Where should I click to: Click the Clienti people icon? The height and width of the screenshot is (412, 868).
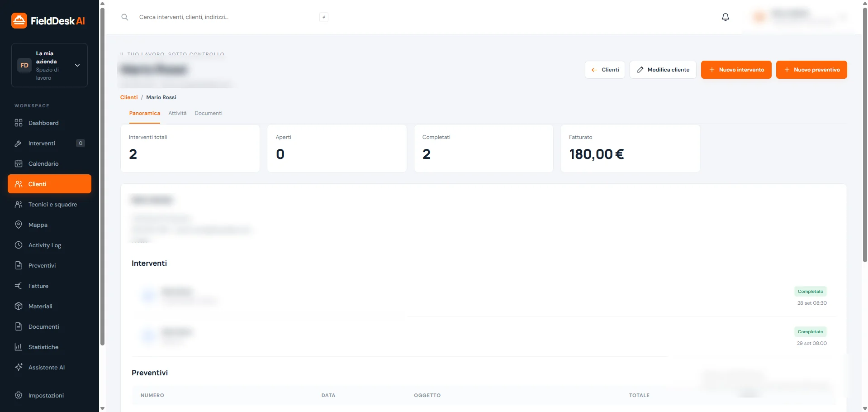pyautogui.click(x=19, y=184)
